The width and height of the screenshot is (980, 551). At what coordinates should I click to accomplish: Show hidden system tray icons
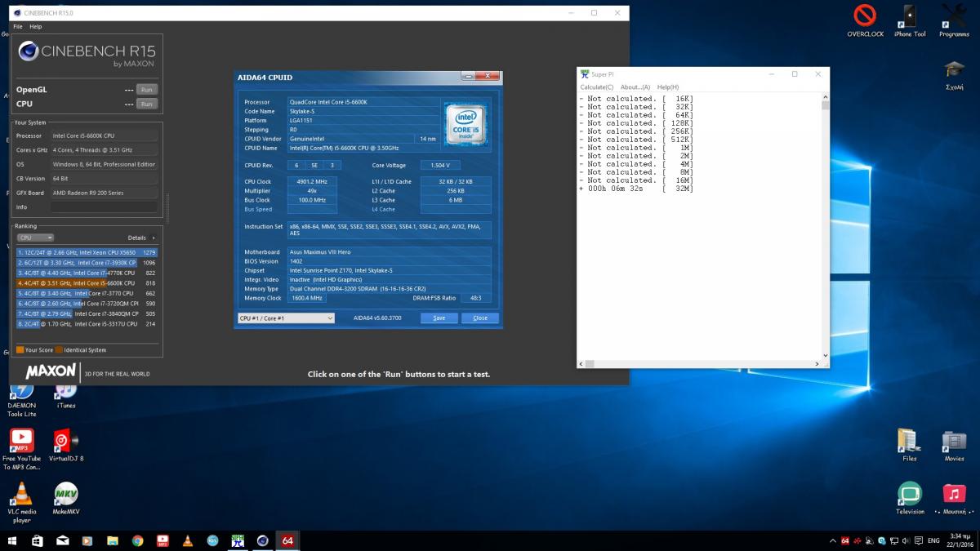834,540
